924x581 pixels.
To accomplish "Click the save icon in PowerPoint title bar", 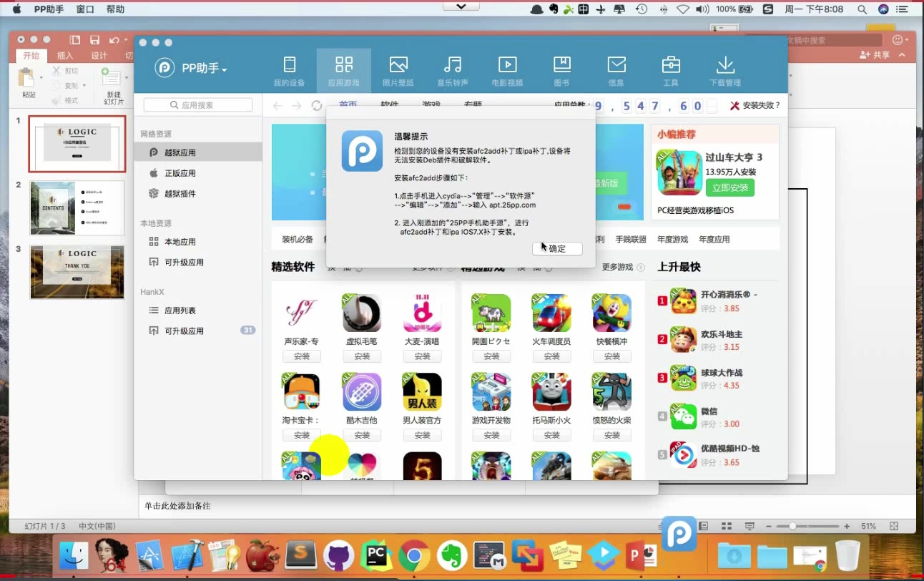I will coord(94,40).
